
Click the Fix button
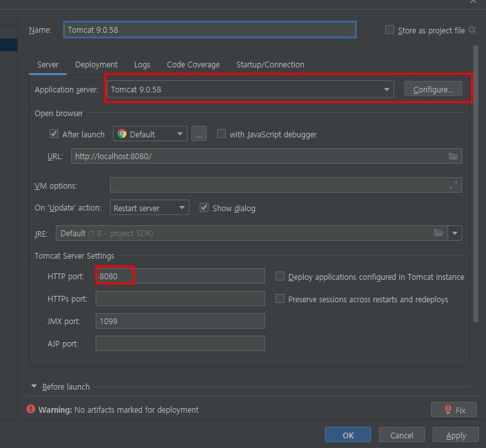coord(453,410)
